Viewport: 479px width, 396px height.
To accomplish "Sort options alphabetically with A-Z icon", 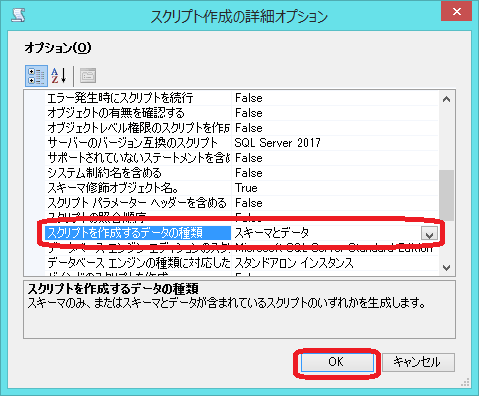I will 59,76.
